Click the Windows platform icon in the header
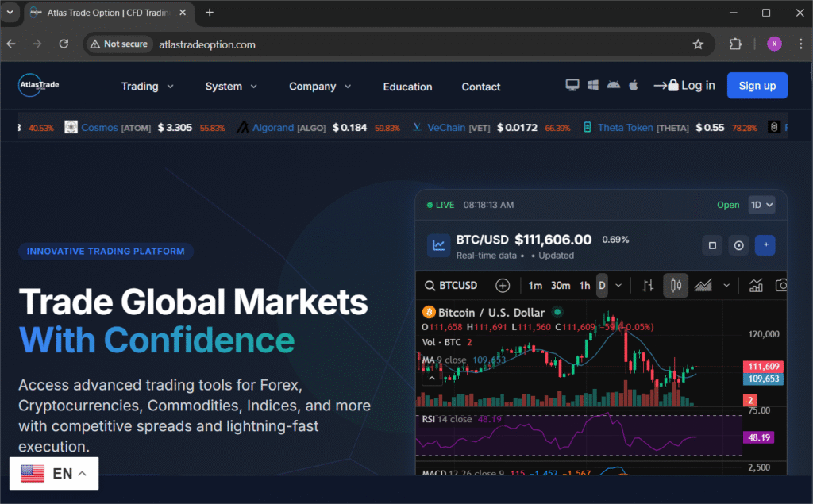This screenshot has width=813, height=504. 592,83
